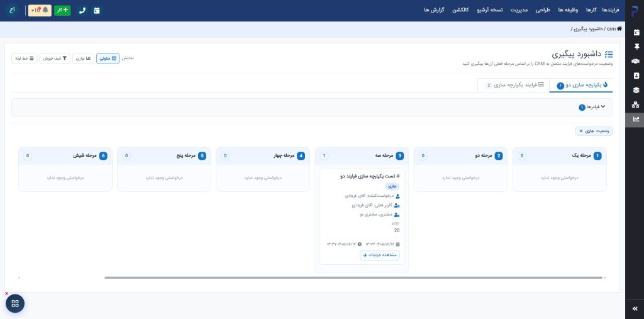
Task: Select the chart line icon in sidebar
Action: coord(636,119)
